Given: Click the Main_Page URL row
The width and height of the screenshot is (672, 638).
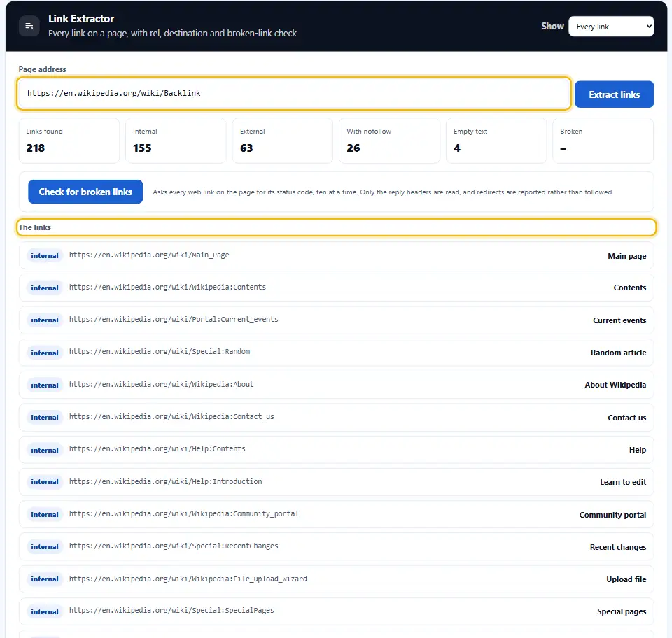Looking at the screenshot, I should (337, 255).
